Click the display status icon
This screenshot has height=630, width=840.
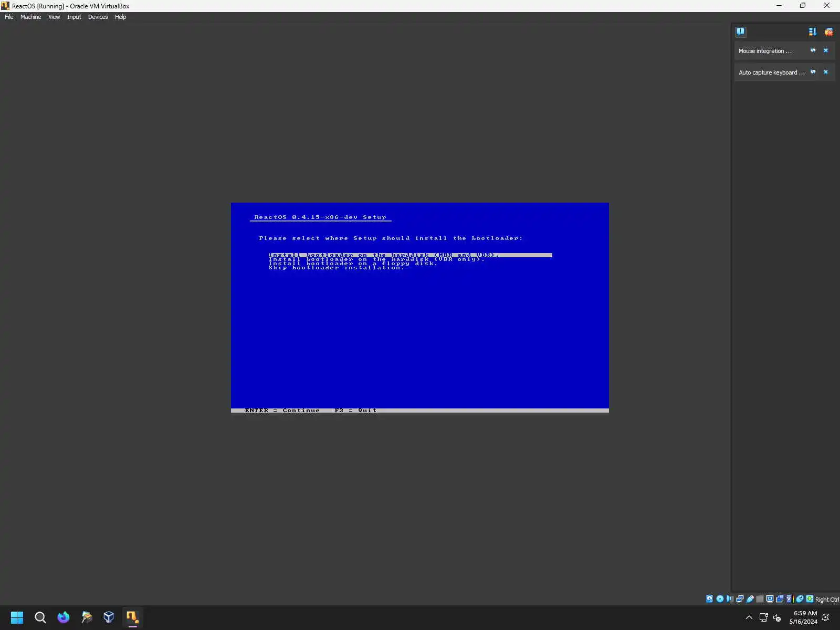[x=770, y=599]
